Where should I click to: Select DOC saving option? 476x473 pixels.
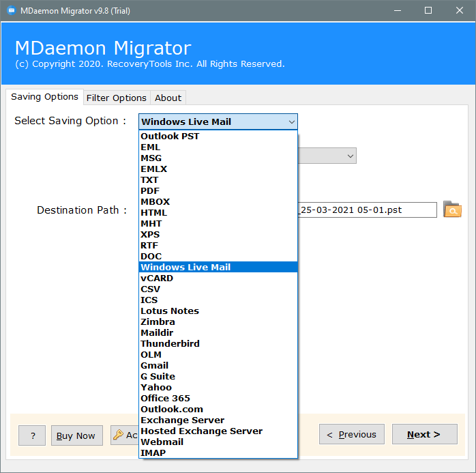point(218,257)
